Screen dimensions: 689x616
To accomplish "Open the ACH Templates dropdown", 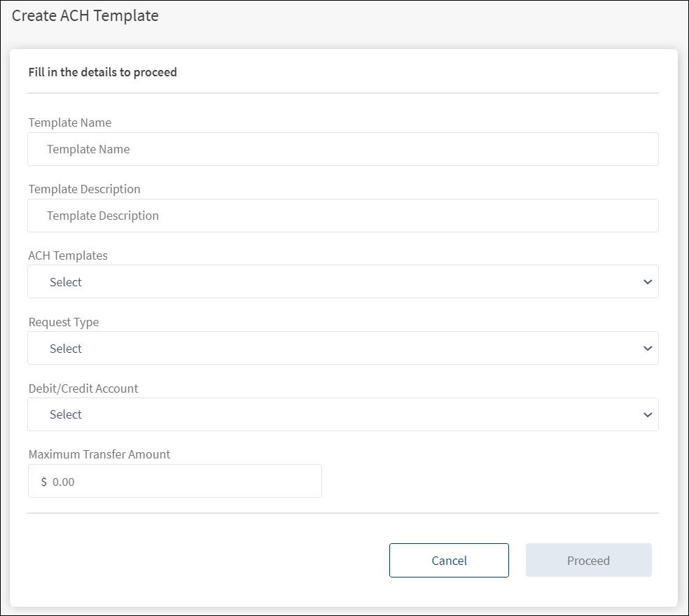I will point(342,281).
